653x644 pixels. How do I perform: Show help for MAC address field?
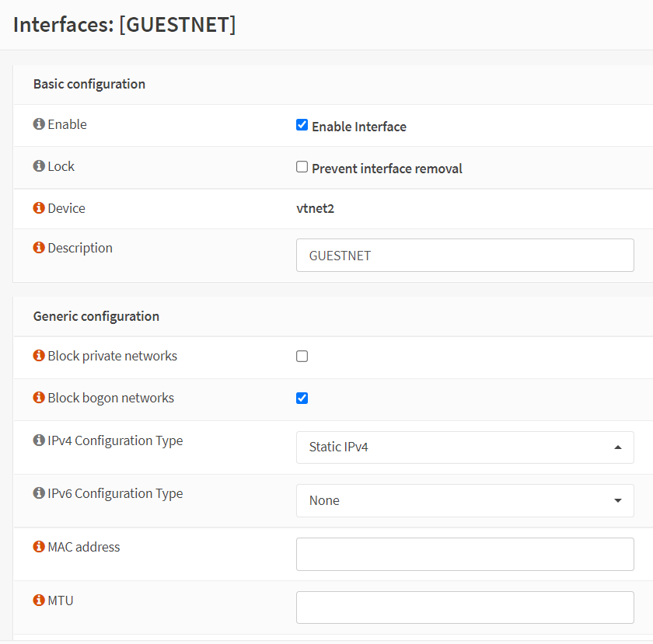pyautogui.click(x=39, y=547)
